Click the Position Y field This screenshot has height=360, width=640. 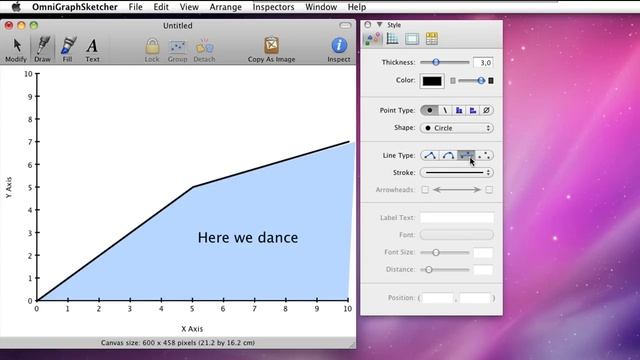tap(475, 298)
